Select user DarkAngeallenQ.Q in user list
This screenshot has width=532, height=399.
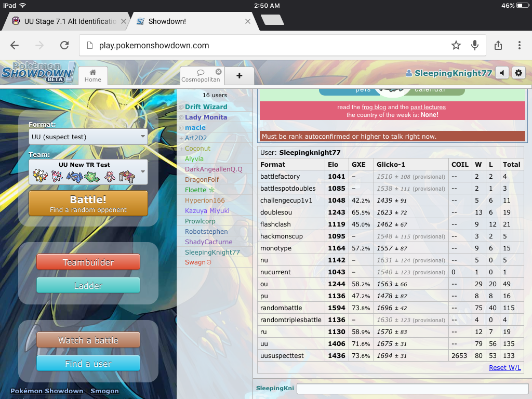pos(214,169)
